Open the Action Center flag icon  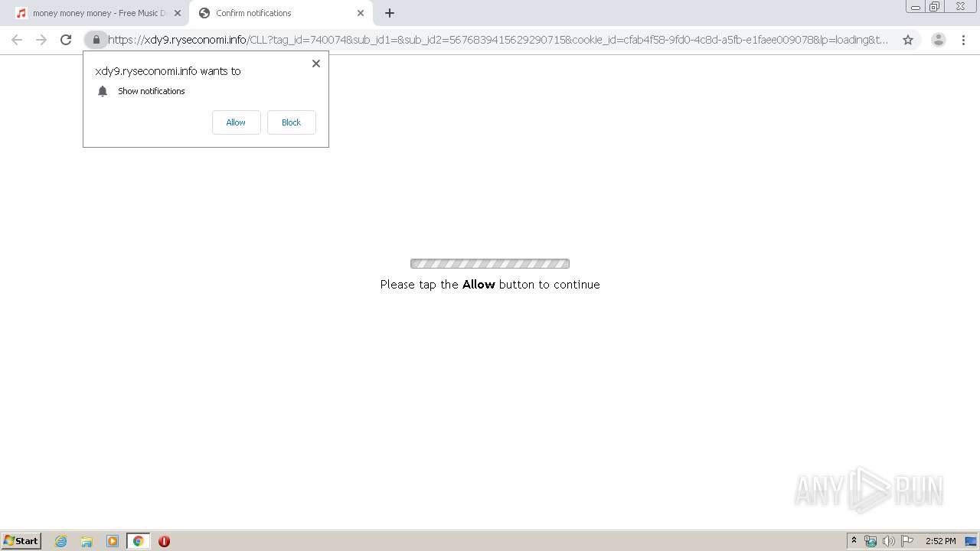tap(907, 541)
